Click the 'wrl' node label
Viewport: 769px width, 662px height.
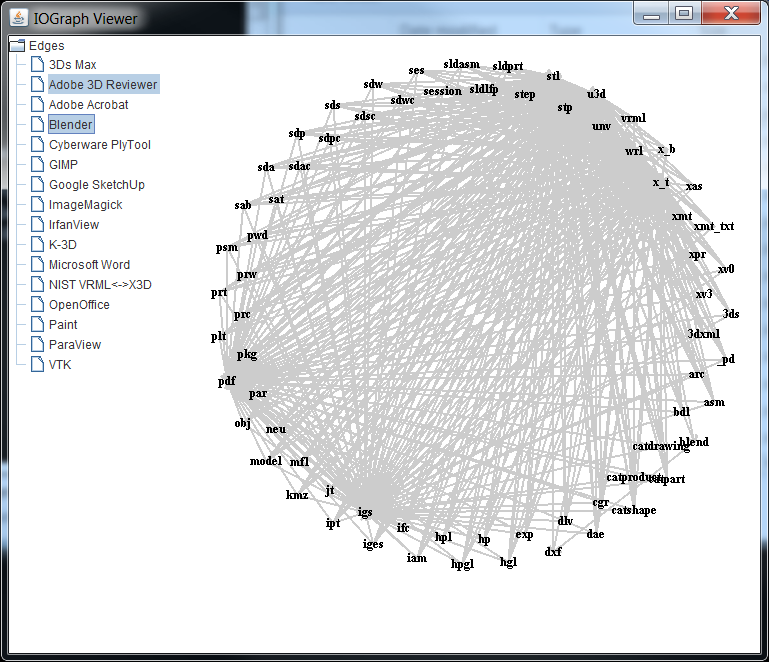click(634, 151)
